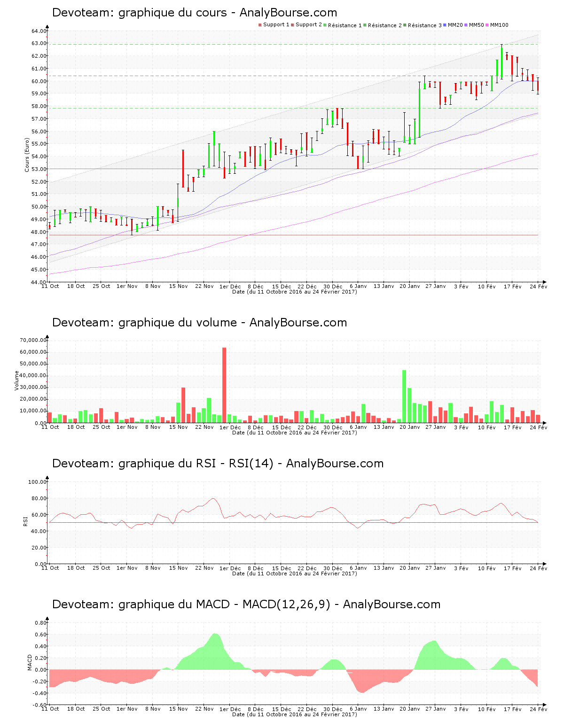Click the -0.60 value on MACD axis
Viewport: 564px width, 728px height.
click(x=40, y=705)
